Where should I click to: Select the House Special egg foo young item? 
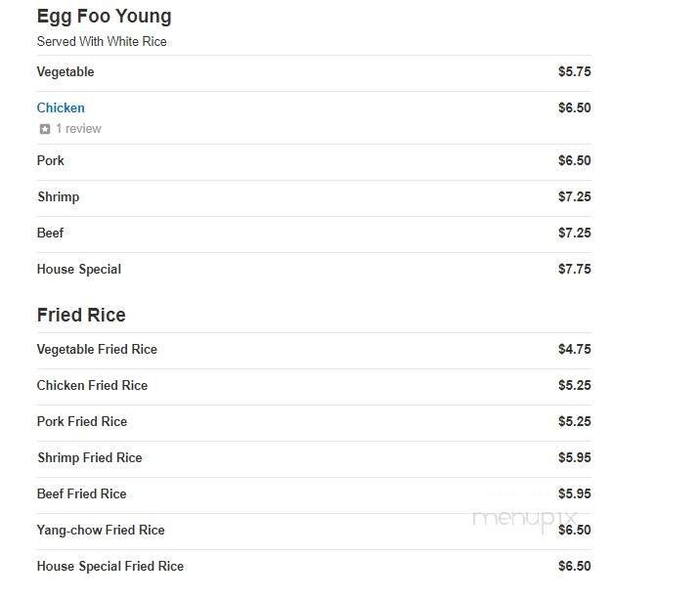coord(79,269)
